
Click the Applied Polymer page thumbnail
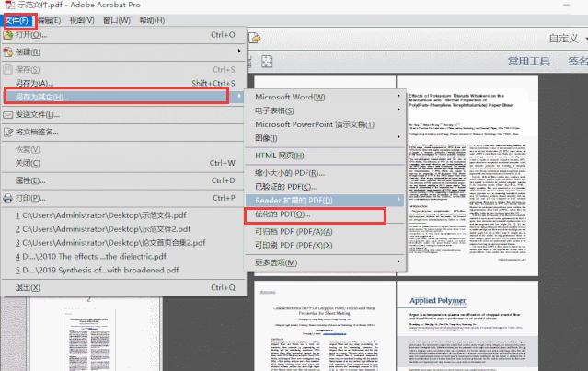tap(467, 326)
